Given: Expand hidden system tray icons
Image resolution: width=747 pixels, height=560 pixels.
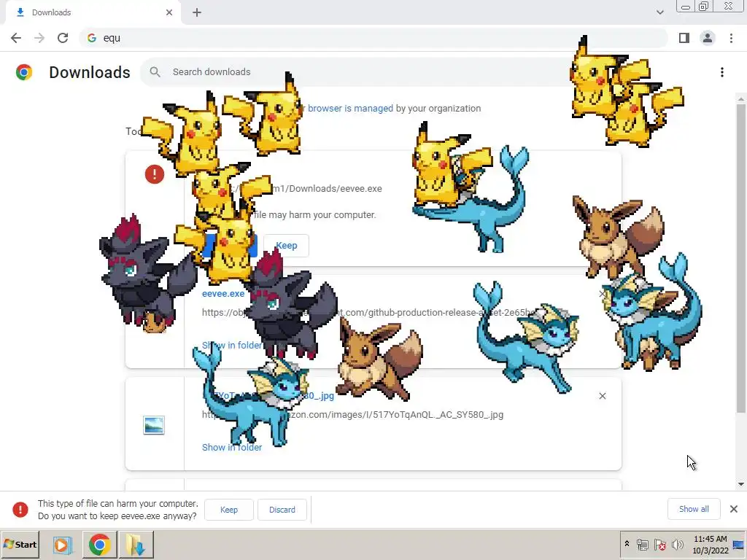Looking at the screenshot, I should (627, 544).
